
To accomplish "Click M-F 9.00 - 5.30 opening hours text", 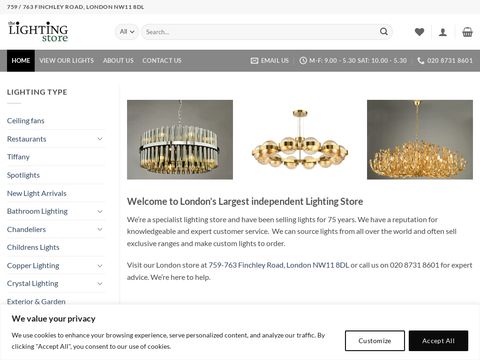I will click(358, 61).
